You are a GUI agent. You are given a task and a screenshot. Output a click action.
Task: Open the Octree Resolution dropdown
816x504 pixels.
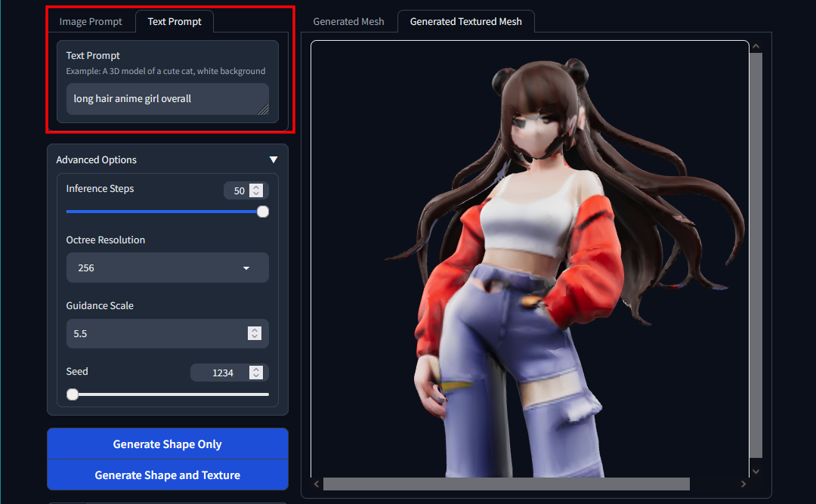(167, 267)
